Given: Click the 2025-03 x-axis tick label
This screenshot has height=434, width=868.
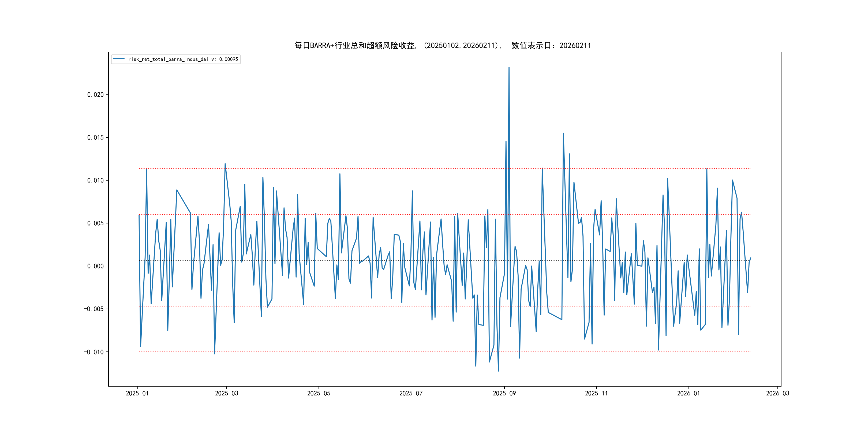Looking at the screenshot, I should point(226,393).
